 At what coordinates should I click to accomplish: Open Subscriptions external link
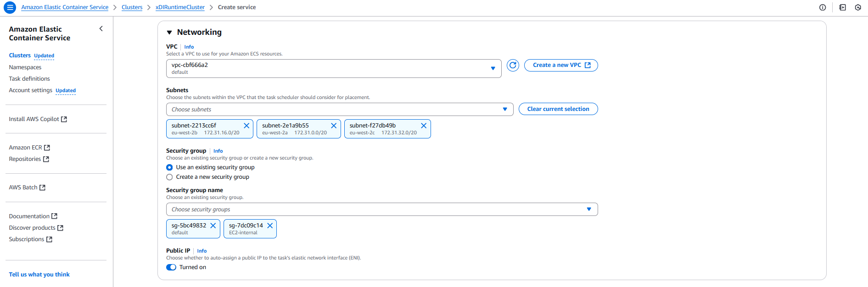coord(31,239)
